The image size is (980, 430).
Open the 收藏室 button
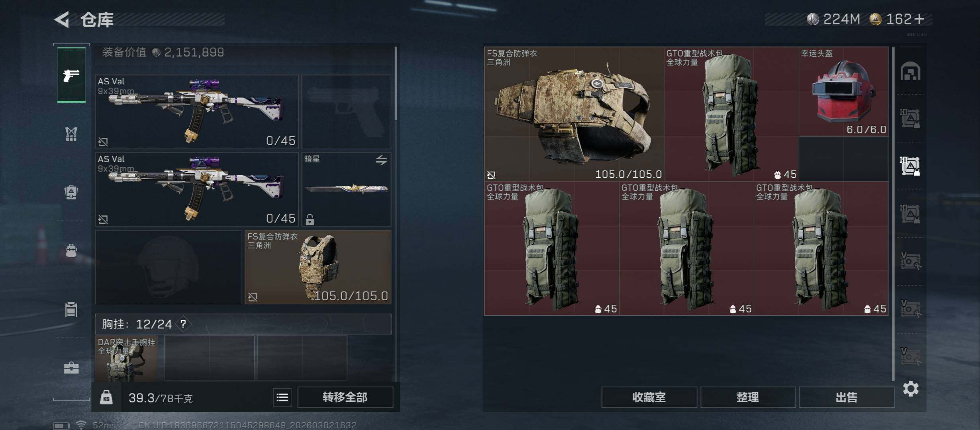coord(649,397)
